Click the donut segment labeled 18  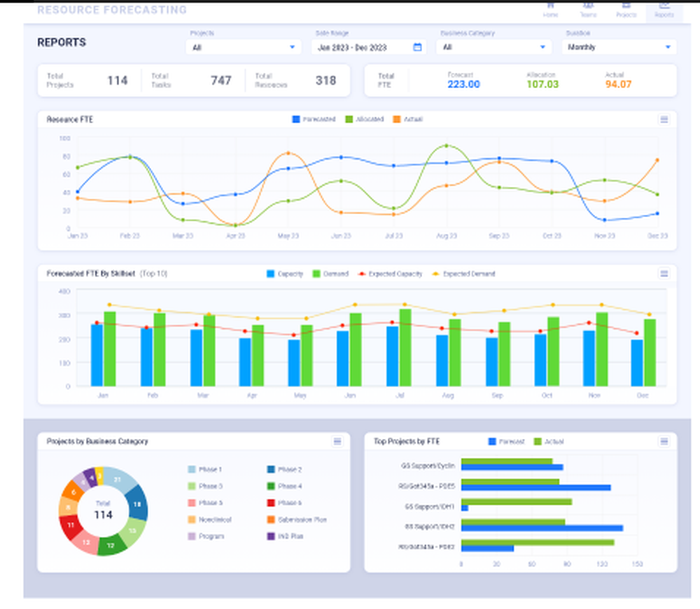137,503
